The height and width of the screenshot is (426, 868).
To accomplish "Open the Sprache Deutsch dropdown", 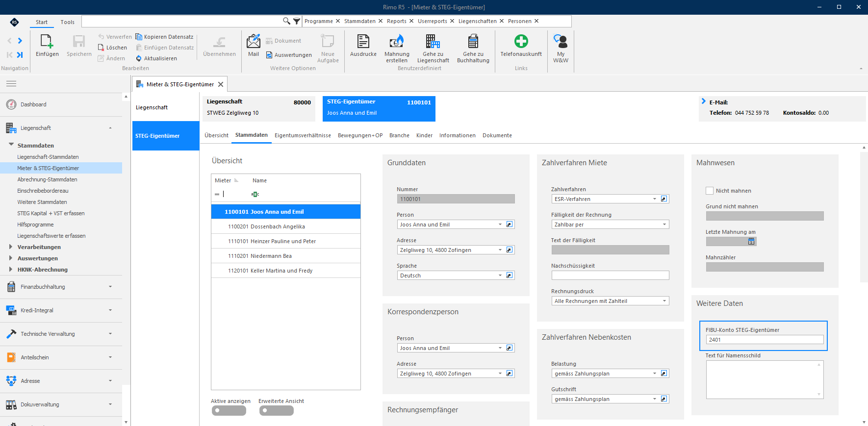I will coord(500,276).
